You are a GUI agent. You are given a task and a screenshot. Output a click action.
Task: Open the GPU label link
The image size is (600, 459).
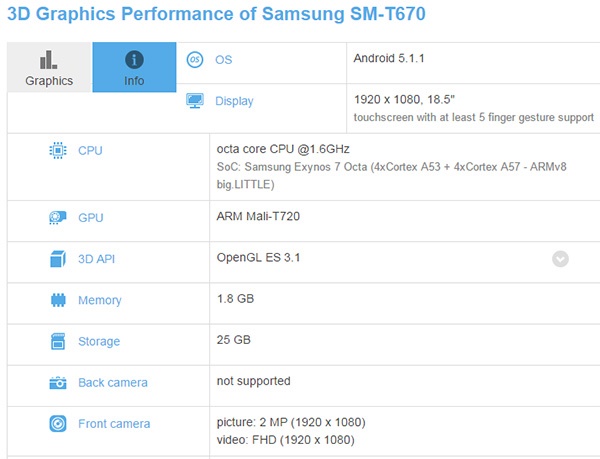click(91, 218)
